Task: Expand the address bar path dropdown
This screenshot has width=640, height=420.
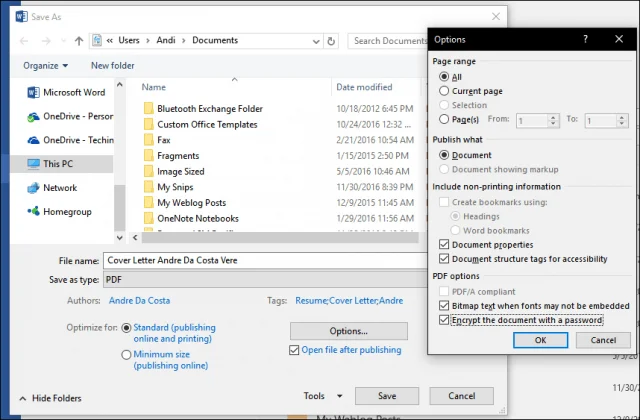Action: tap(316, 41)
